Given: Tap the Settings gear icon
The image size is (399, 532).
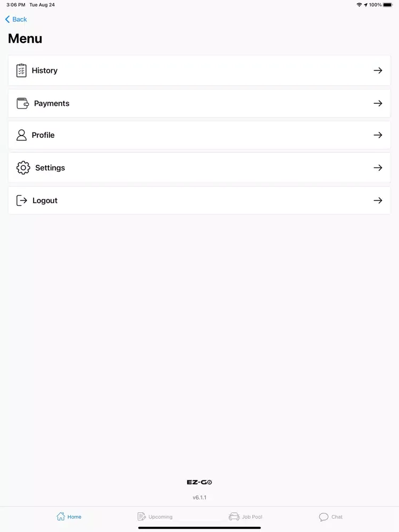Looking at the screenshot, I should point(23,168).
